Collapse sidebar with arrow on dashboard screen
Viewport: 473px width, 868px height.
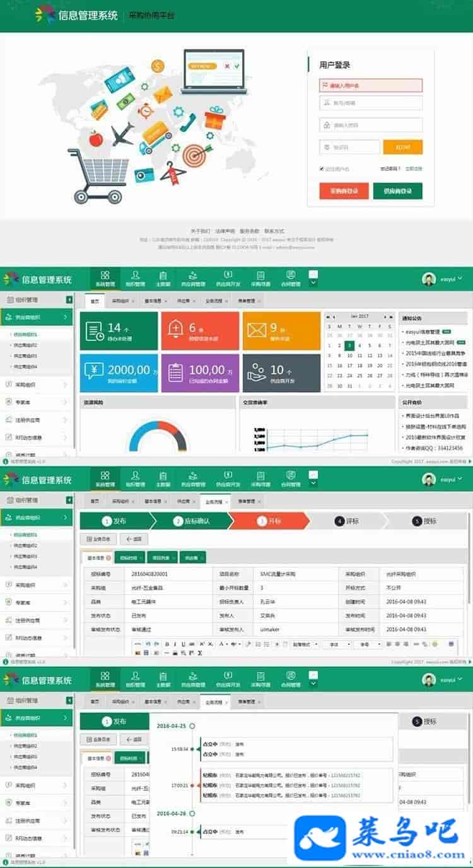(69, 300)
